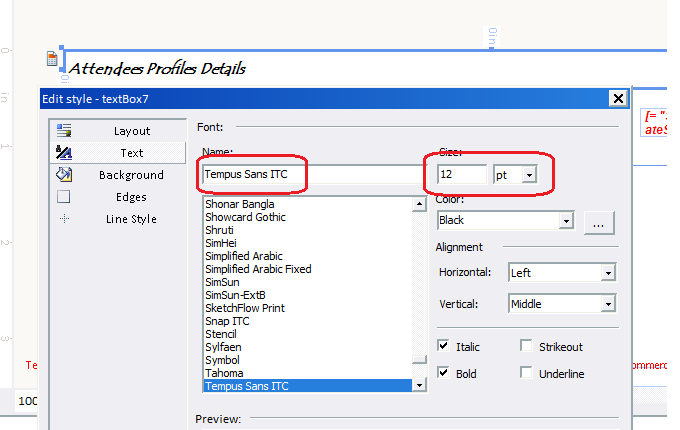Open the Color dropdown showing Black

(x=566, y=221)
